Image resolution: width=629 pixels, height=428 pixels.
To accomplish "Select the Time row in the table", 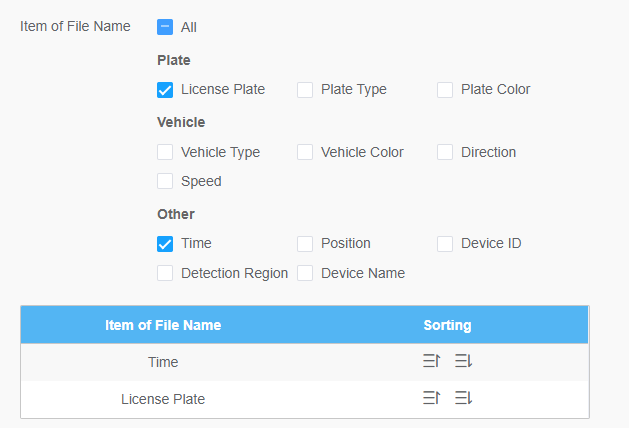I will 163,362.
